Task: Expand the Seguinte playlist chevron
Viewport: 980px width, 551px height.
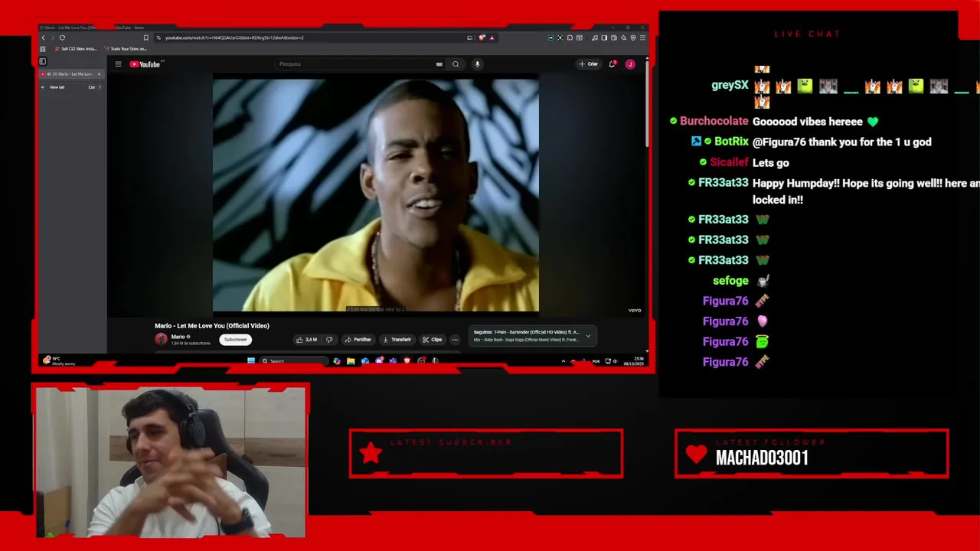Action: (588, 336)
